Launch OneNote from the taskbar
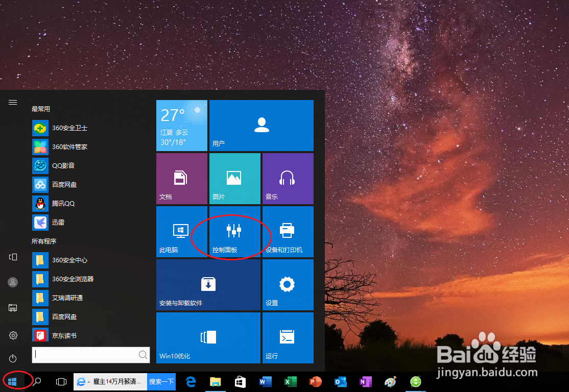Screen dimensions: 569x392 pos(365,381)
